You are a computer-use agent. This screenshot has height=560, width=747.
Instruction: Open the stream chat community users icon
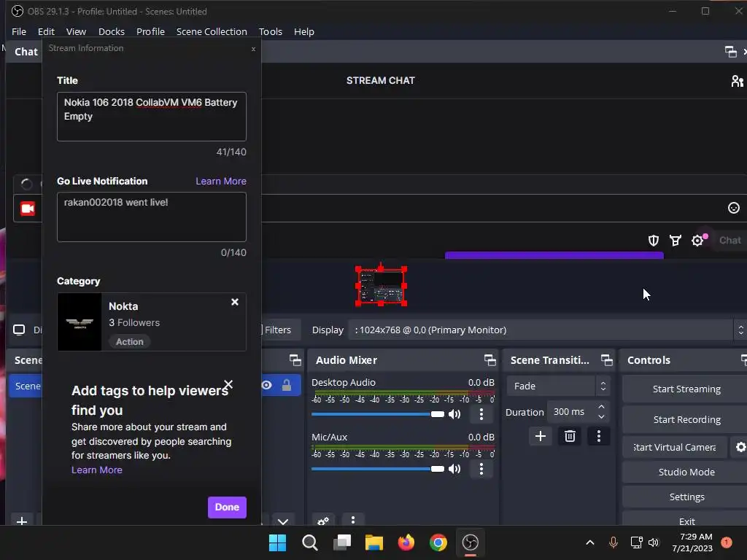pyautogui.click(x=737, y=81)
